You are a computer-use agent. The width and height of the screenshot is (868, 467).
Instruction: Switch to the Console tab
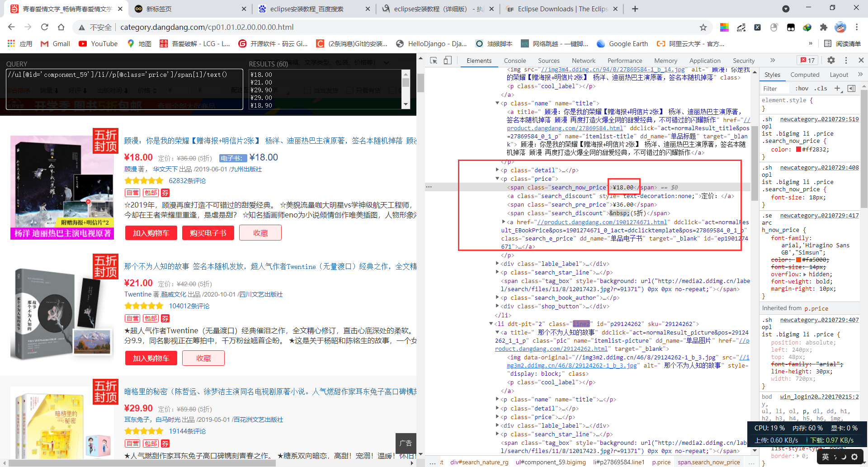click(x=515, y=61)
